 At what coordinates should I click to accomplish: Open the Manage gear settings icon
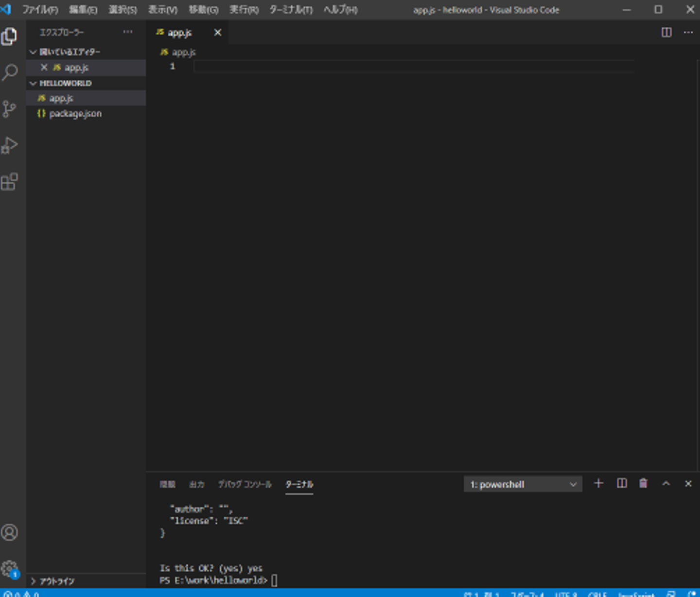click(x=10, y=568)
